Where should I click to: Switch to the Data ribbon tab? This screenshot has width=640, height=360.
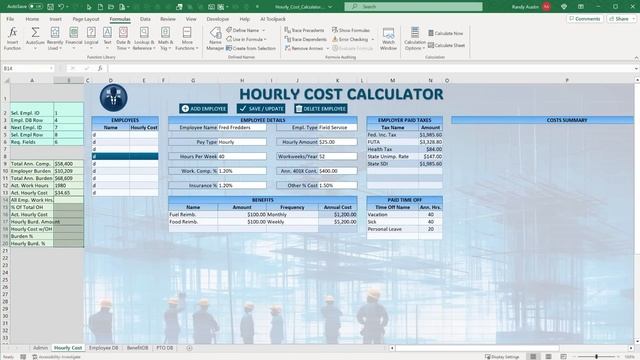tap(145, 19)
